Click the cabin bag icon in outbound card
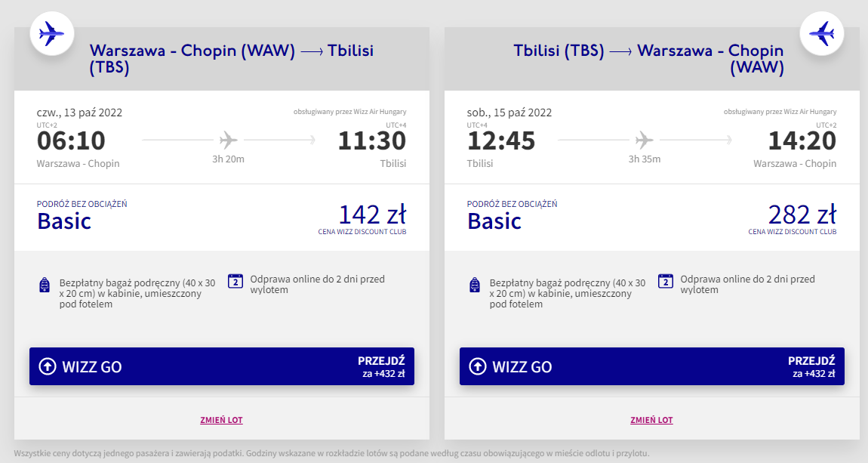Screen dimensions: 868x463 tap(44, 285)
